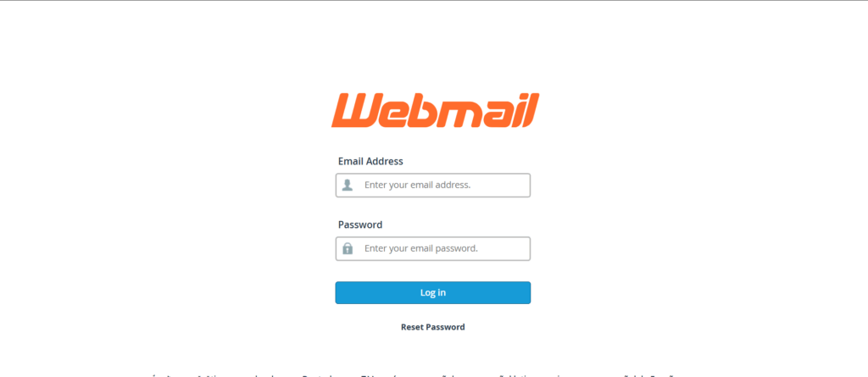Click the 'Email Address' field label
The height and width of the screenshot is (377, 868).
(x=370, y=161)
